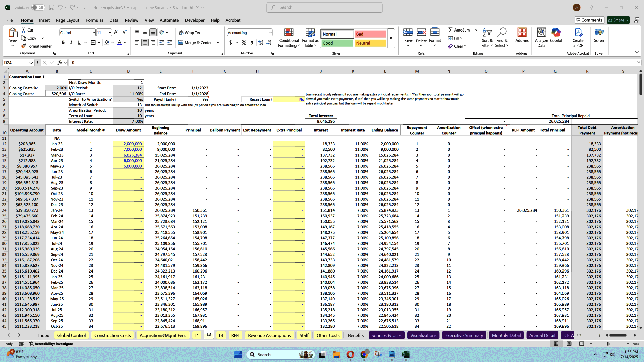
Task: Apply the Good cell style
Action: pyautogui.click(x=337, y=43)
